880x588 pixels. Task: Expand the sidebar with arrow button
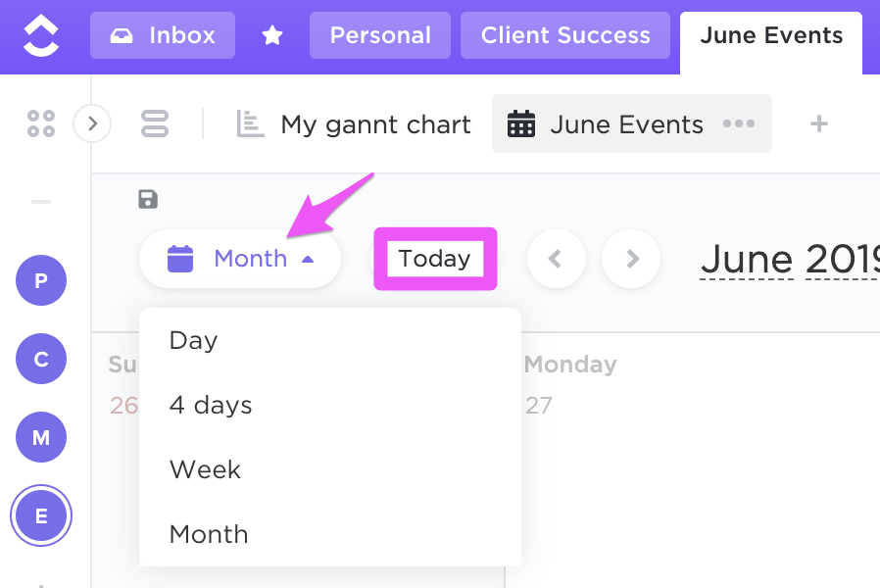coord(92,123)
